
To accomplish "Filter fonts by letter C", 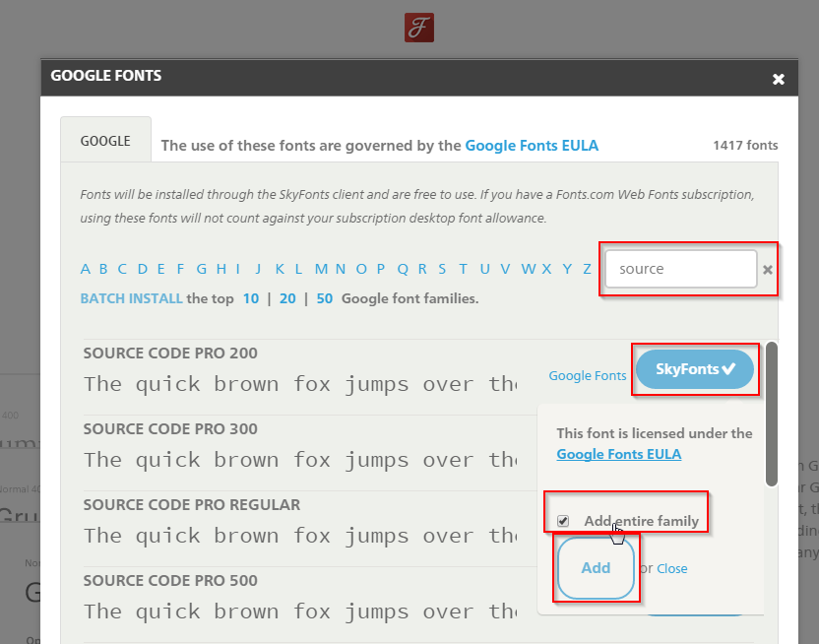I will (x=122, y=269).
